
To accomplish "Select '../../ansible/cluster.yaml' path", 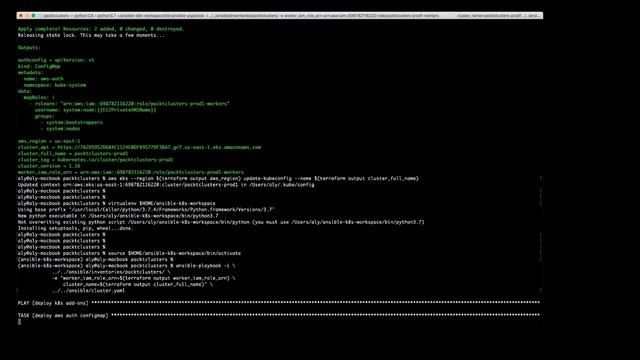I will [89, 291].
